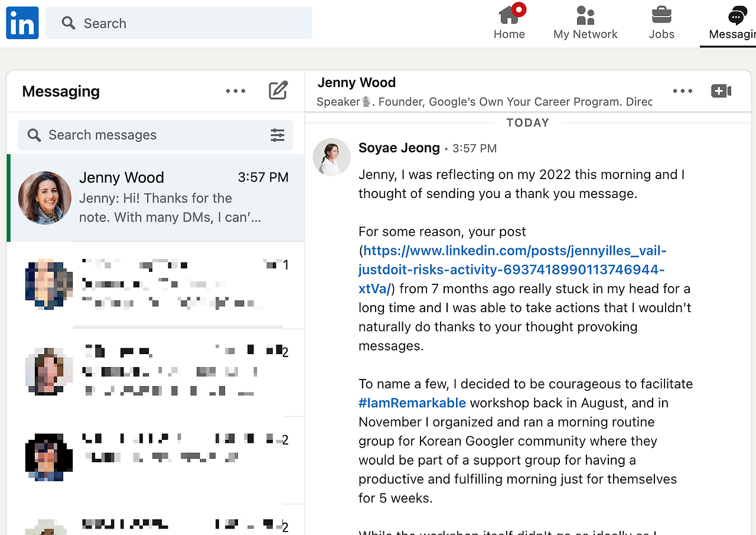This screenshot has height=535, width=756.
Task: Click the preview text 'Jenny: Hi! Thanks for the'
Action: (155, 198)
